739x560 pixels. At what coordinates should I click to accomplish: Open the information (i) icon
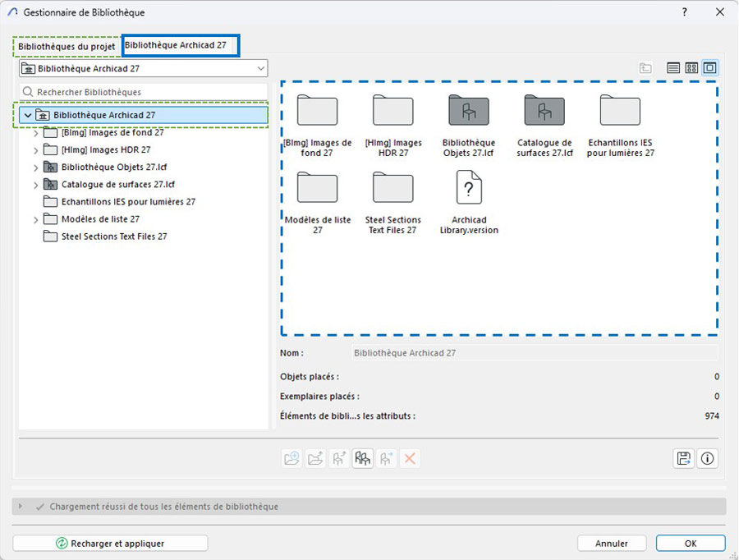pos(707,458)
